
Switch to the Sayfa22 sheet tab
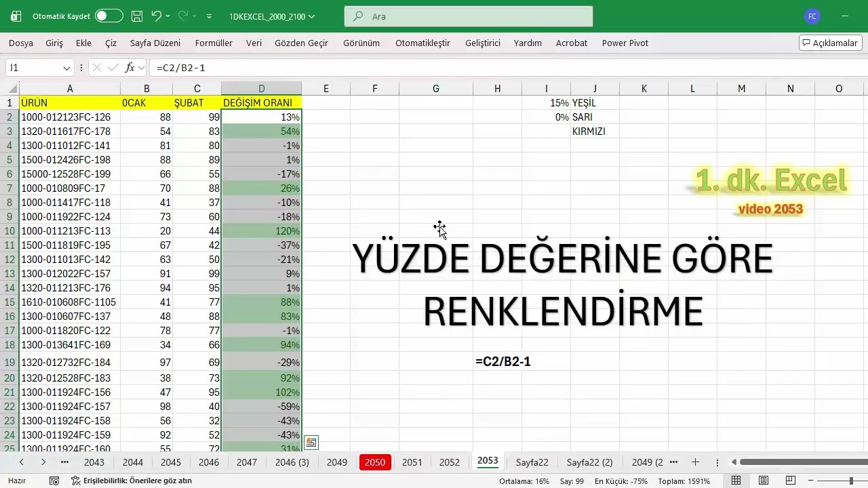[532, 462]
